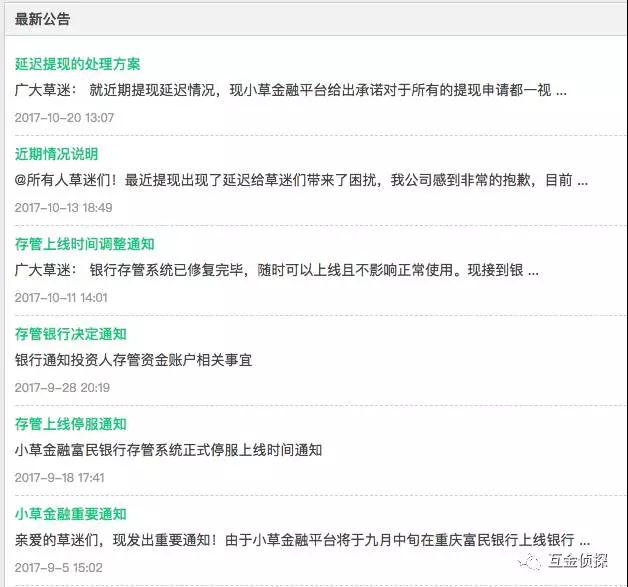Open the 延迟提现的处理方案 announcement
628x587 pixels.
tap(77, 64)
